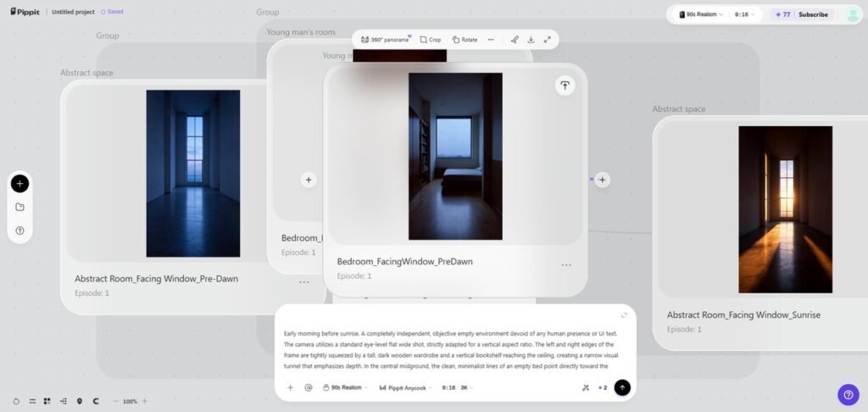The image size is (868, 412).
Task: Click the location pin icon in bottom bar
Action: coord(79,401)
